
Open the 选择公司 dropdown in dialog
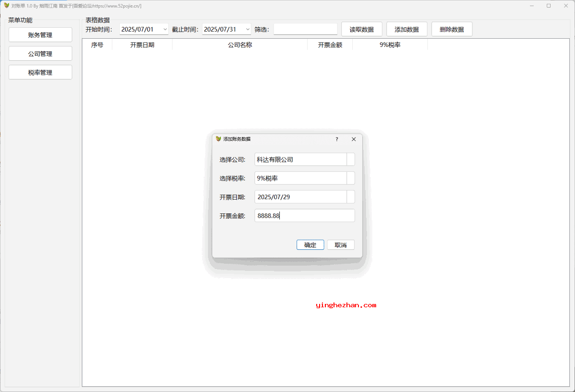pos(351,159)
